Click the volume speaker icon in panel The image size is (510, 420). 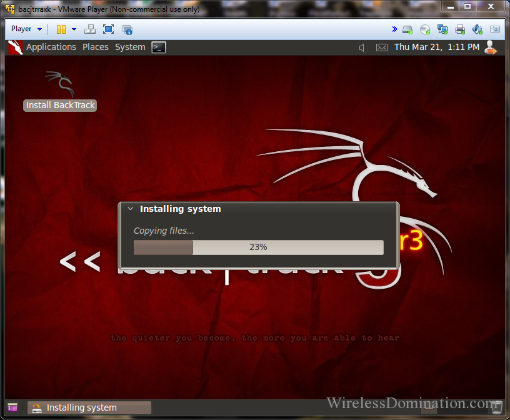point(362,48)
